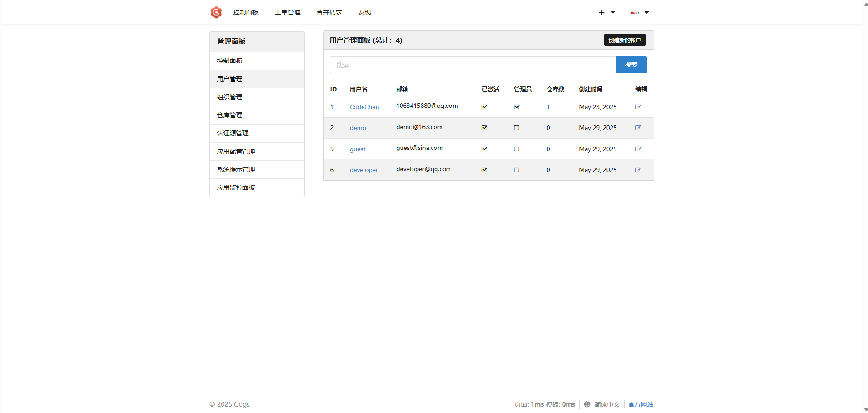Open 组织管理 in the admin sidebar
Viewport: 868px width, 413px height.
pyautogui.click(x=230, y=97)
